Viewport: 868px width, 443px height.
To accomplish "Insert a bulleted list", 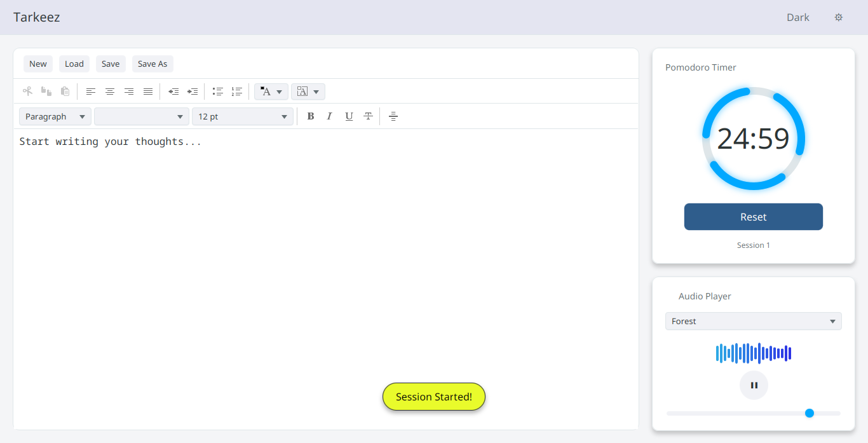I will click(218, 92).
